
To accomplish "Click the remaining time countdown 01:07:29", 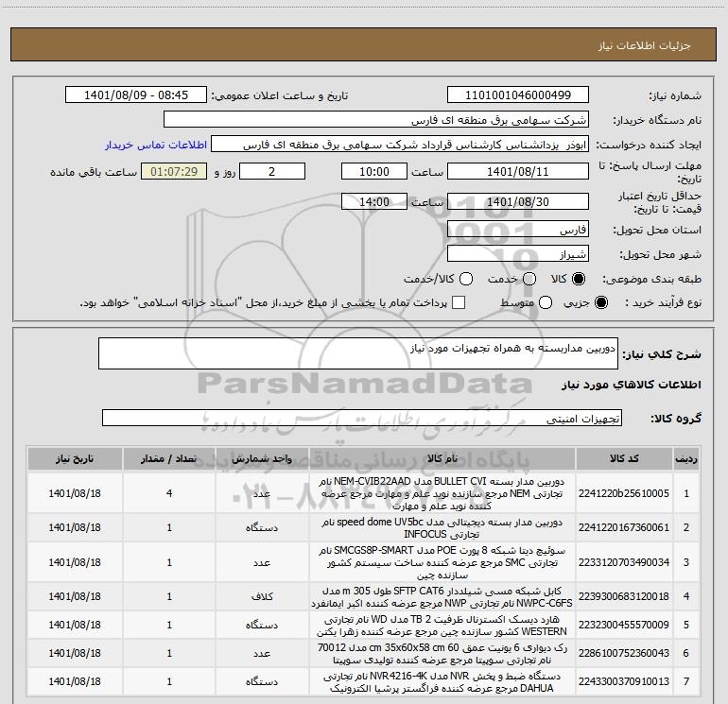I will (174, 172).
